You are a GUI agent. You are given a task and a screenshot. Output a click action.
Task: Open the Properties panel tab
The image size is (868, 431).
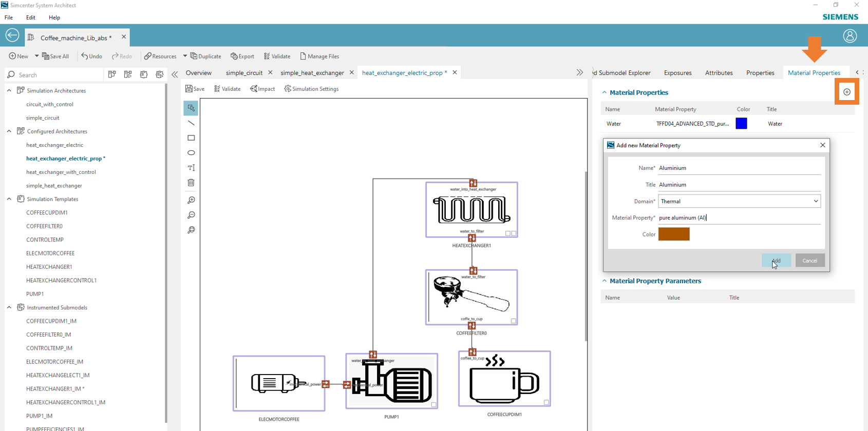760,73
